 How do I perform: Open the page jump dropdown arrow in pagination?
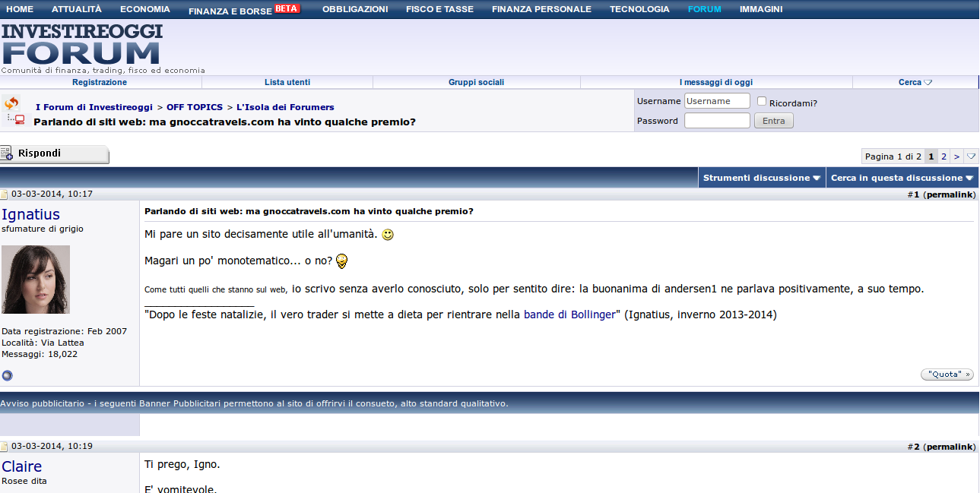(x=971, y=156)
